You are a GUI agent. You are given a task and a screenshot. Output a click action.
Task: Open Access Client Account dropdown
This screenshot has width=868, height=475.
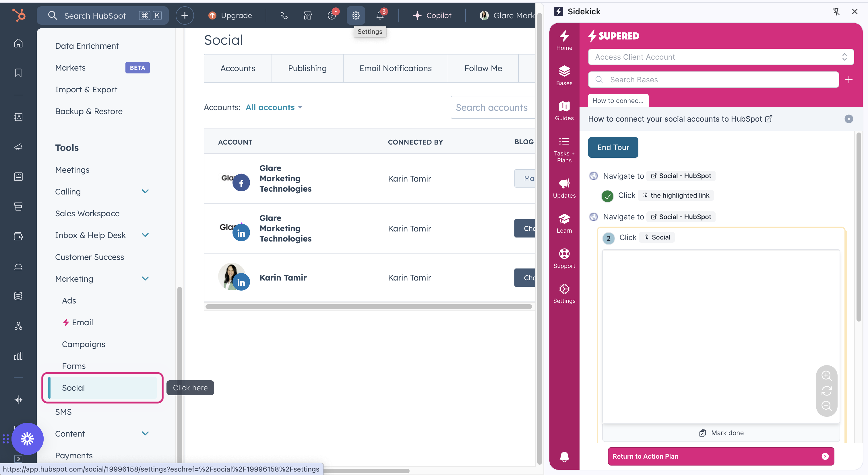pos(721,57)
